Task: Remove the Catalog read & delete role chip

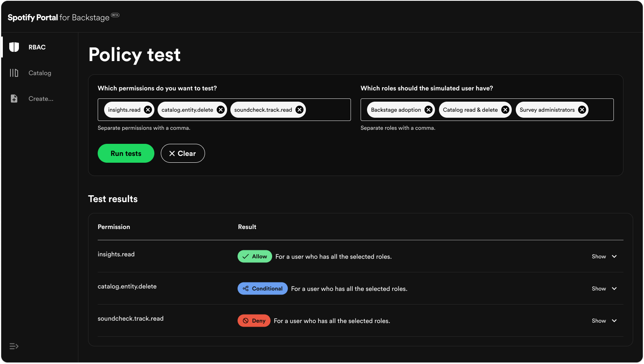Action: click(505, 109)
